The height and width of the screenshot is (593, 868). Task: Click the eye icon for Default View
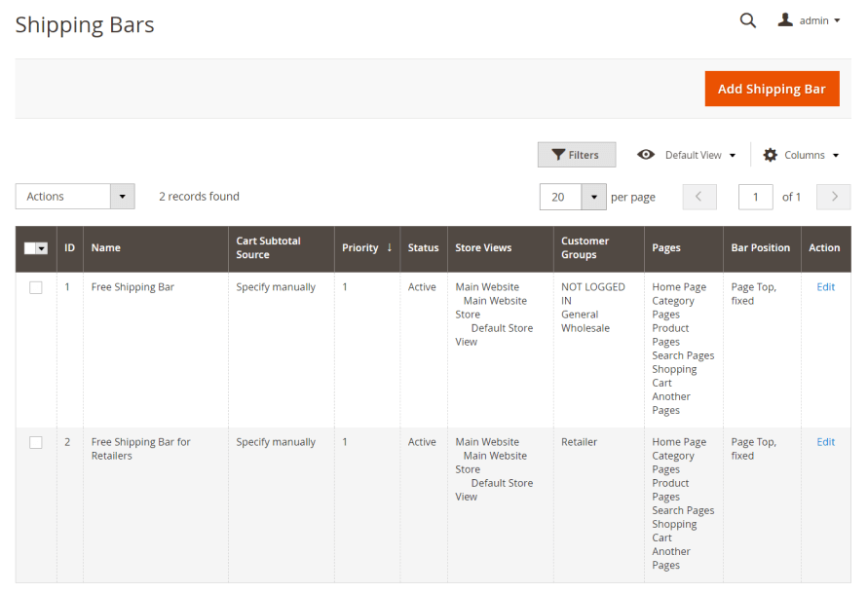[x=646, y=155]
